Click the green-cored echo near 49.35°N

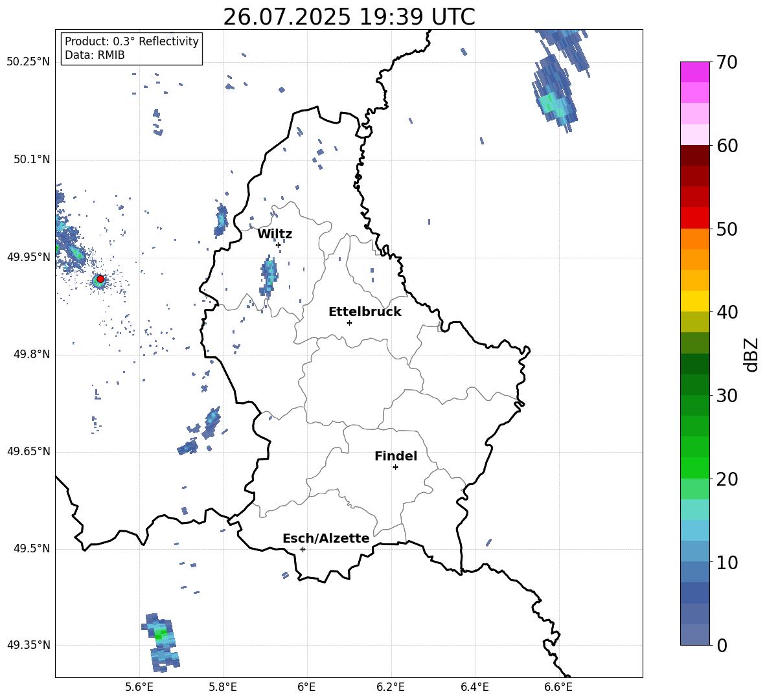[161, 642]
